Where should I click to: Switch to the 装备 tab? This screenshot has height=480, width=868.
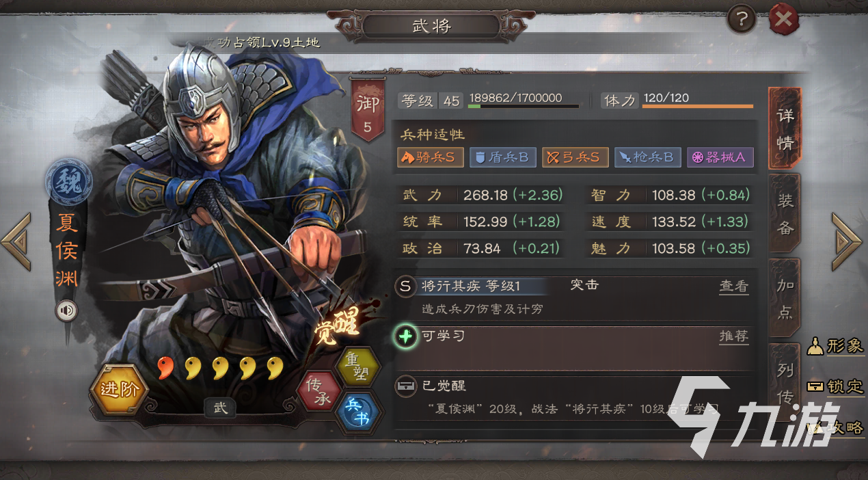(x=785, y=214)
